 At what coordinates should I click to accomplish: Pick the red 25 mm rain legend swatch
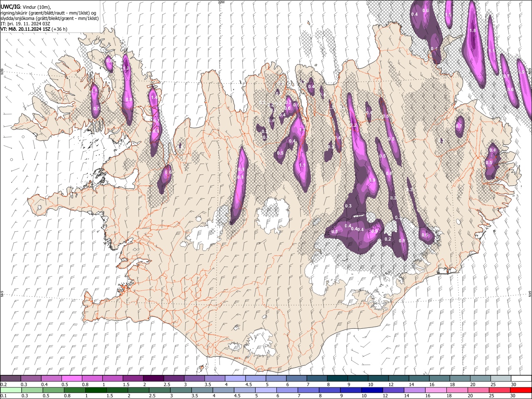[x=499, y=390]
